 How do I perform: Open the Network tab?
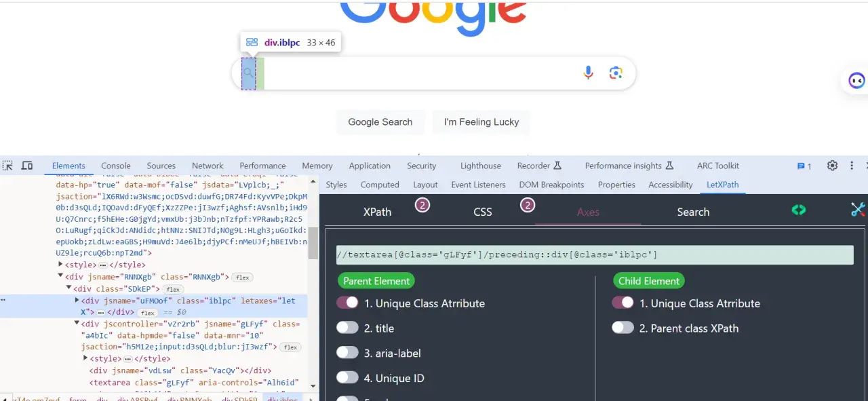pyautogui.click(x=208, y=166)
